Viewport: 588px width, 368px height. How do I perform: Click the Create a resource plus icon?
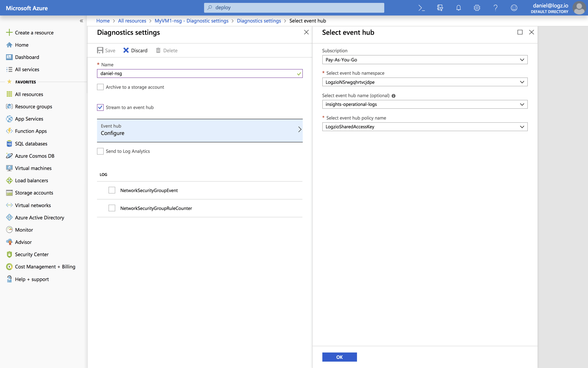9,32
